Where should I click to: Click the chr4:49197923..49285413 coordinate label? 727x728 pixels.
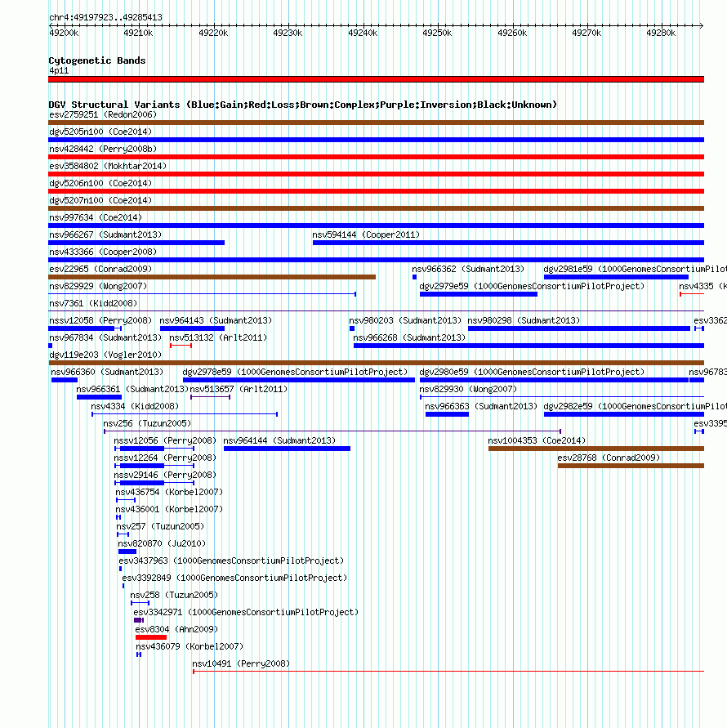(106, 17)
